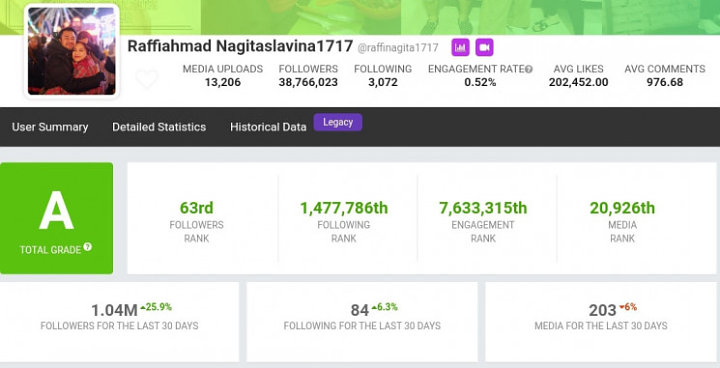Click the 84 following last 30 days
Image resolution: width=720 pixels, height=368 pixels.
click(360, 311)
